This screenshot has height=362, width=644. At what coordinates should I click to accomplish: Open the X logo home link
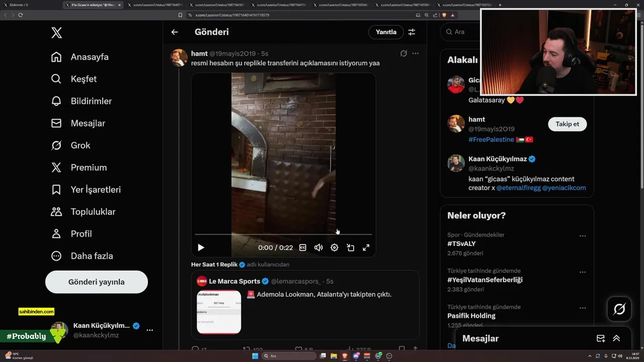coord(56,33)
